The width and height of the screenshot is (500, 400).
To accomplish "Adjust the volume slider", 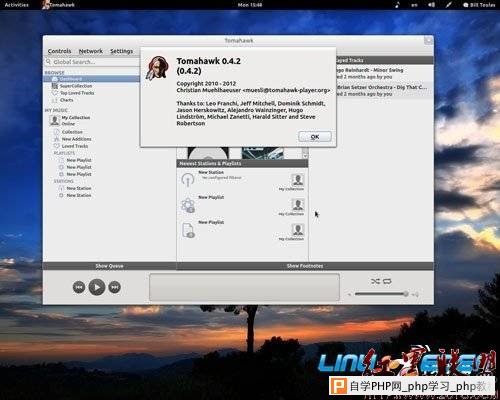I will pyautogui.click(x=381, y=294).
